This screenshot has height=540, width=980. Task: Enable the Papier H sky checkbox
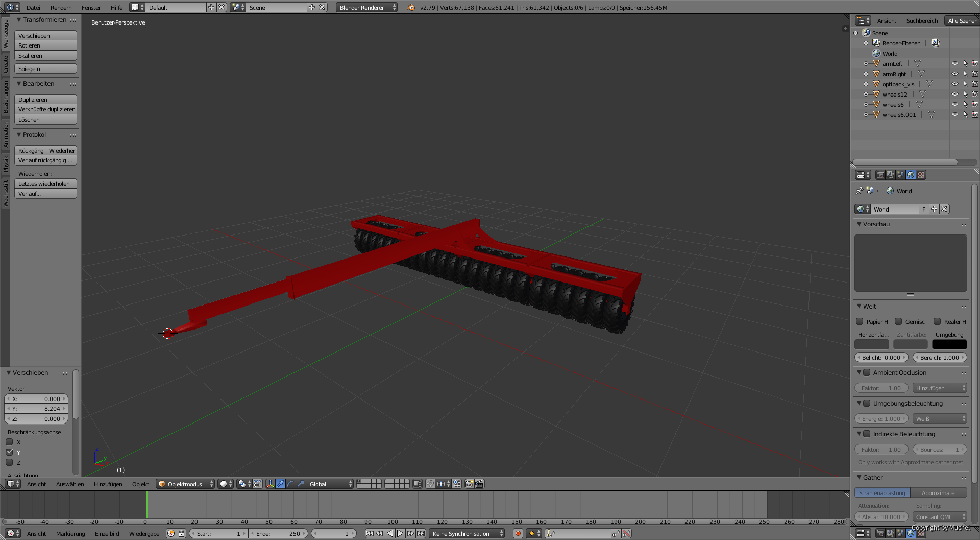coord(860,321)
